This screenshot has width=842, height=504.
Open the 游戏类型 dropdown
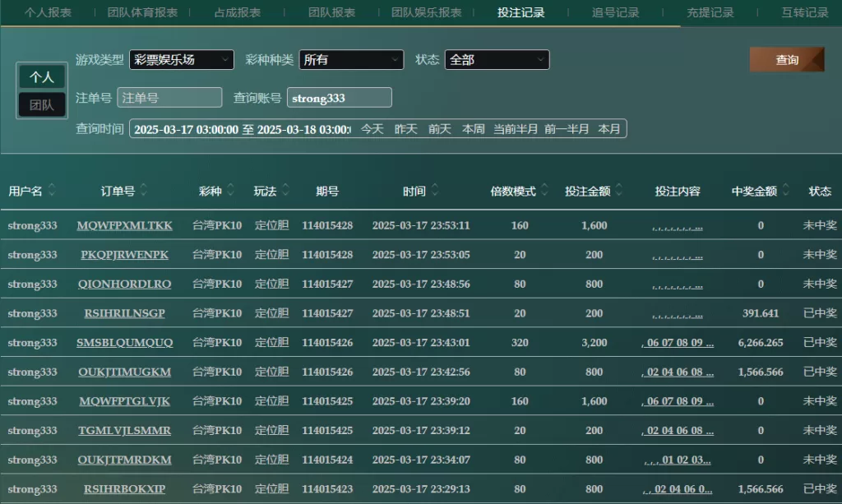pos(181,60)
